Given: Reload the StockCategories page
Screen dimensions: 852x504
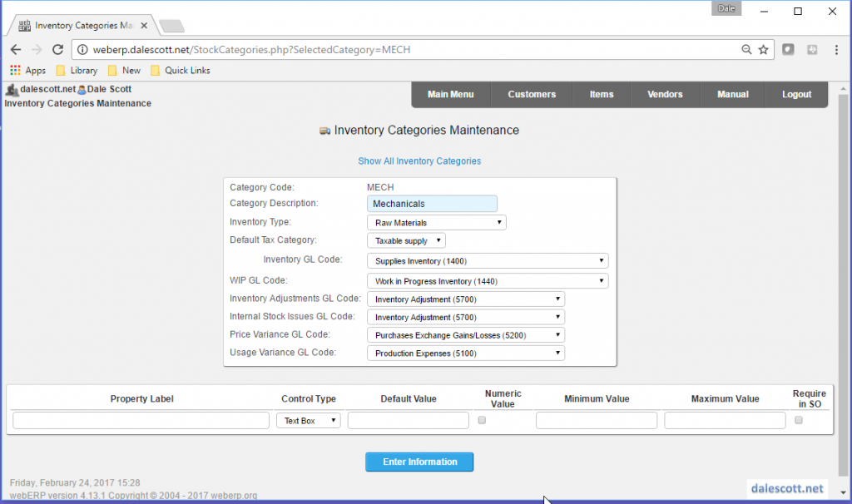Looking at the screenshot, I should [57, 49].
